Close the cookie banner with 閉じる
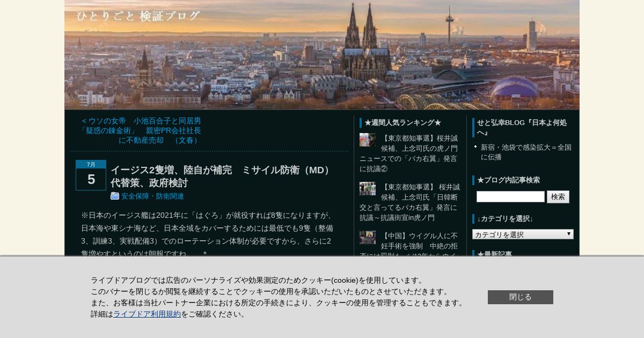644x338 pixels. [x=521, y=297]
